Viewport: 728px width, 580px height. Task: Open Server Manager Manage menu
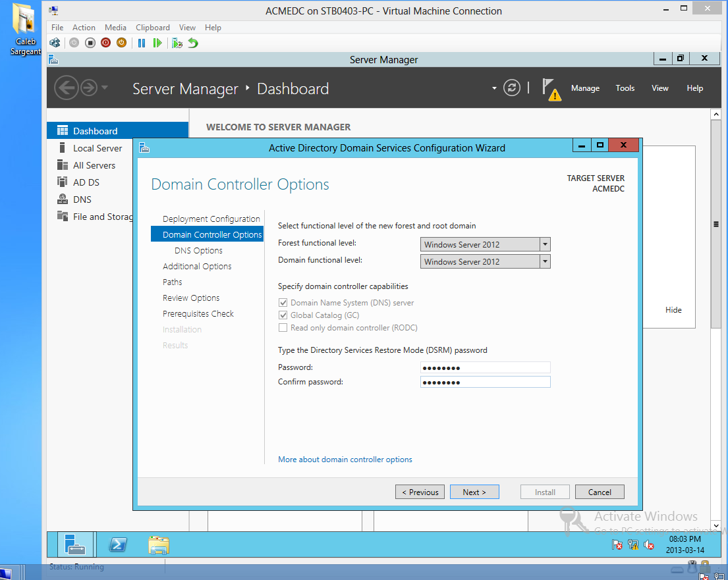pos(585,88)
